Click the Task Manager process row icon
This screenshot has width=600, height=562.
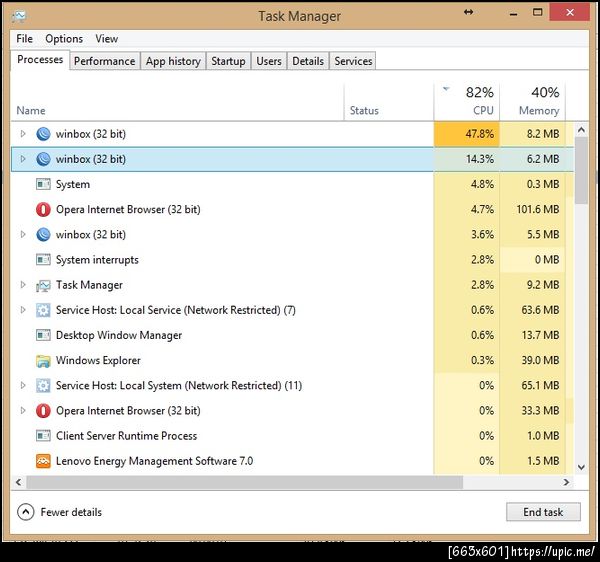point(43,285)
